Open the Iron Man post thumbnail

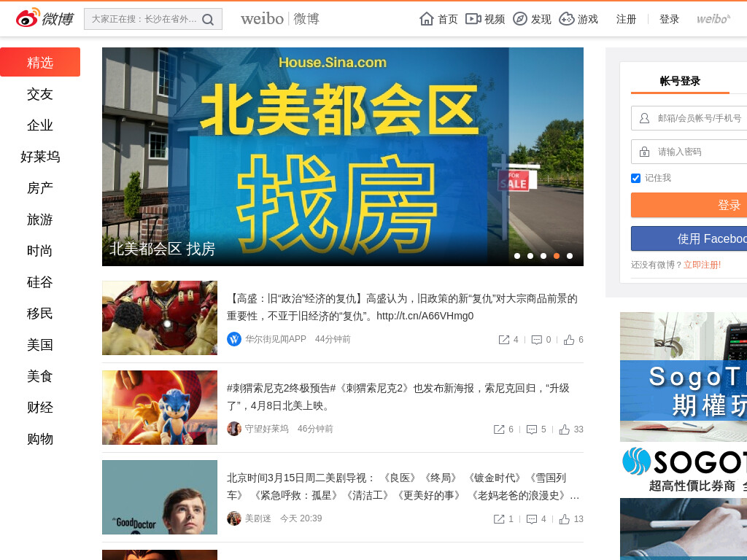point(160,318)
